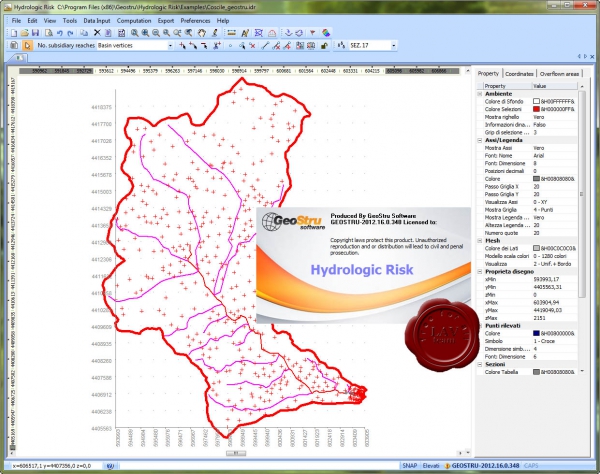The width and height of the screenshot is (600, 474).
Task: Click the padlock lock icon
Action: click(x=324, y=46)
